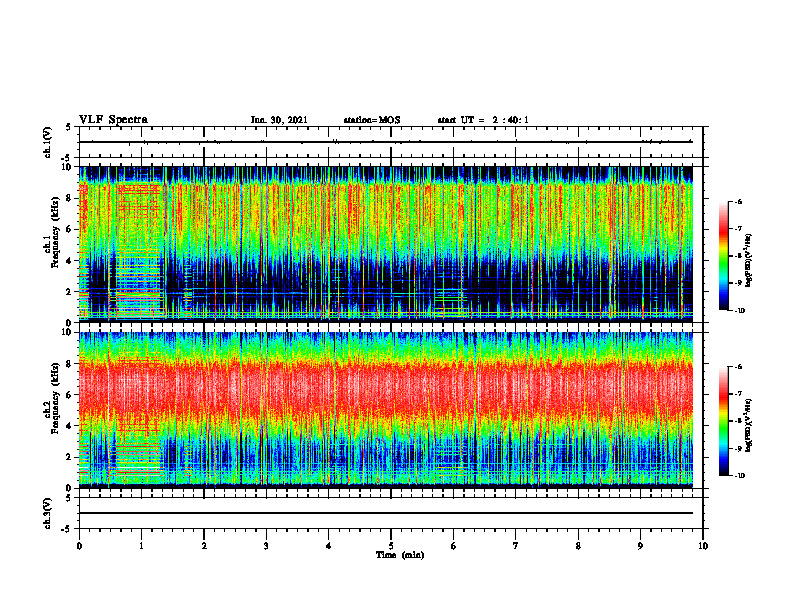This screenshot has width=792, height=612.
Task: Click the 'VLF Spectra' title text
Action: click(113, 120)
